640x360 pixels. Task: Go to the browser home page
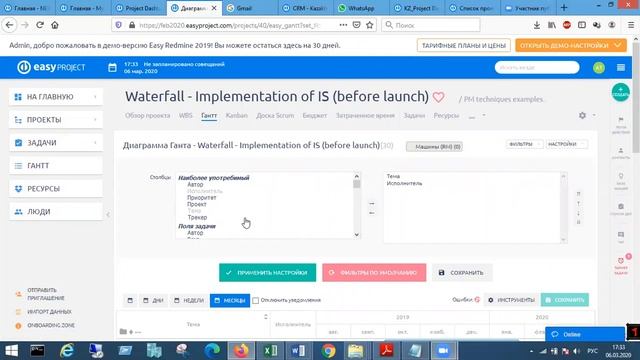click(x=55, y=25)
